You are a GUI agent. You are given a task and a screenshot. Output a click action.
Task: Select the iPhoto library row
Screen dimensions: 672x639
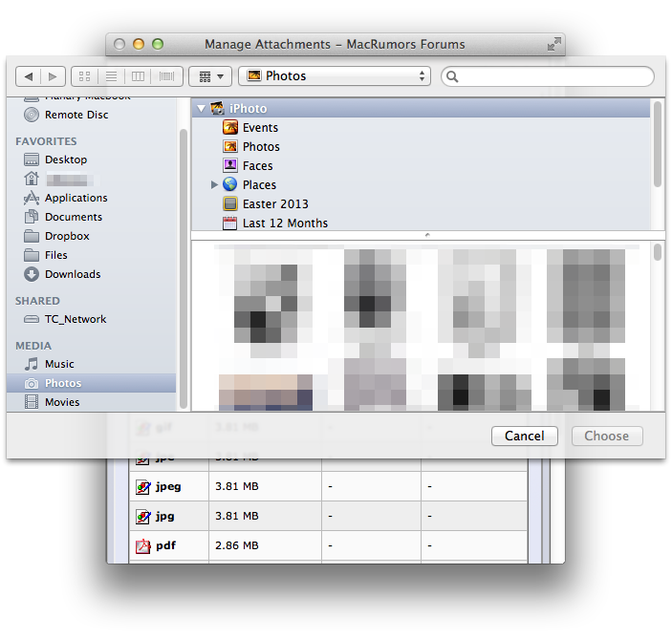click(x=421, y=108)
